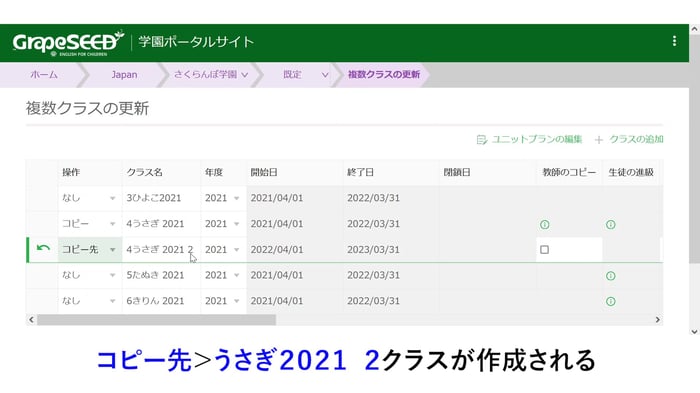
Task: Click the horizontal table scrollbar thumb
Action: click(156, 320)
